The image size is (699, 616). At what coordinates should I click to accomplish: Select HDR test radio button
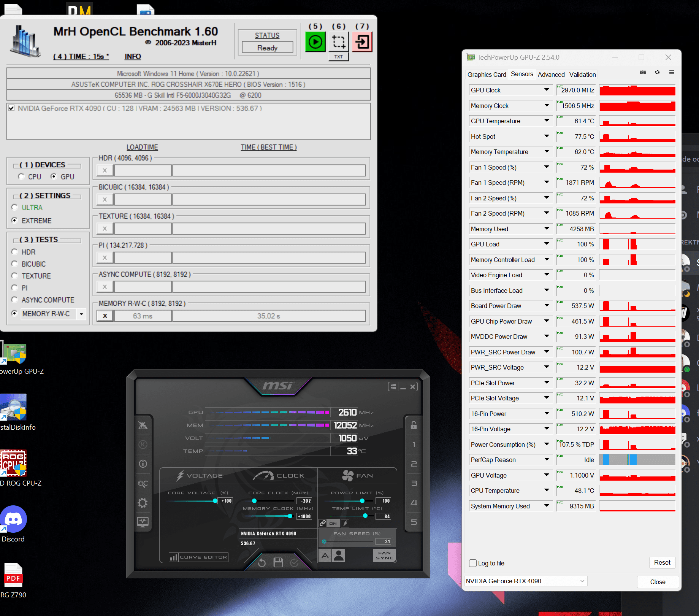point(14,252)
